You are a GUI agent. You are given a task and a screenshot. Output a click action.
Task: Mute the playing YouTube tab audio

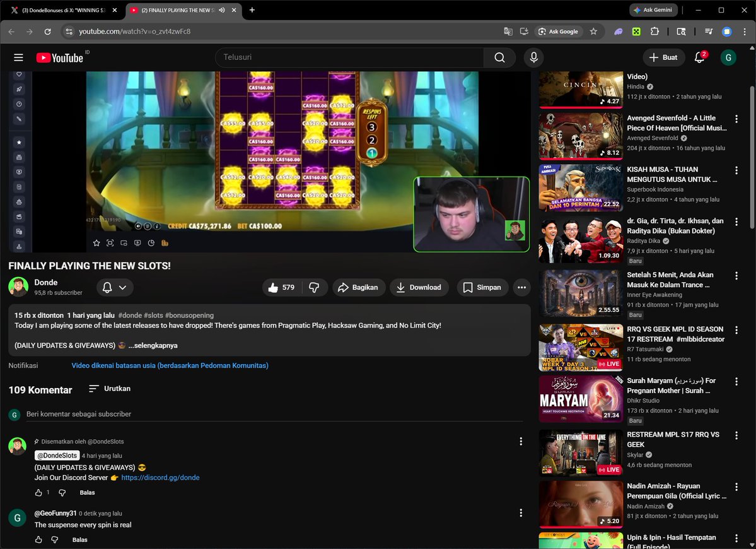222,10
